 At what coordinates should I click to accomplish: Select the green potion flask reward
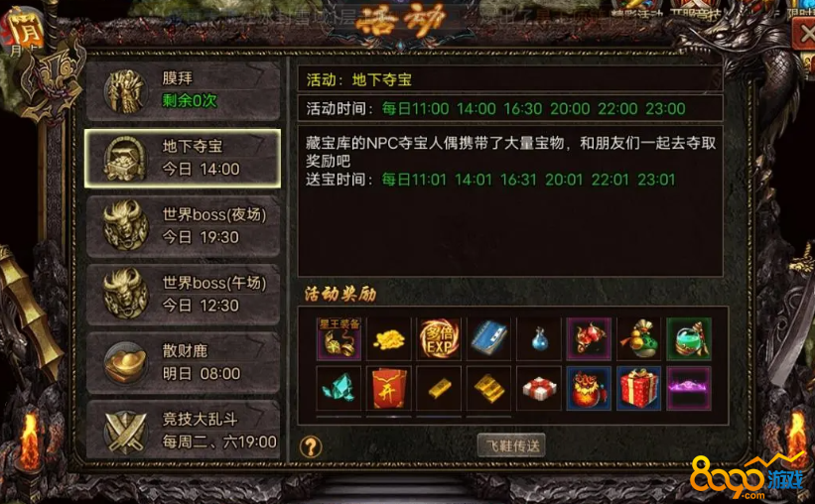[x=689, y=338]
